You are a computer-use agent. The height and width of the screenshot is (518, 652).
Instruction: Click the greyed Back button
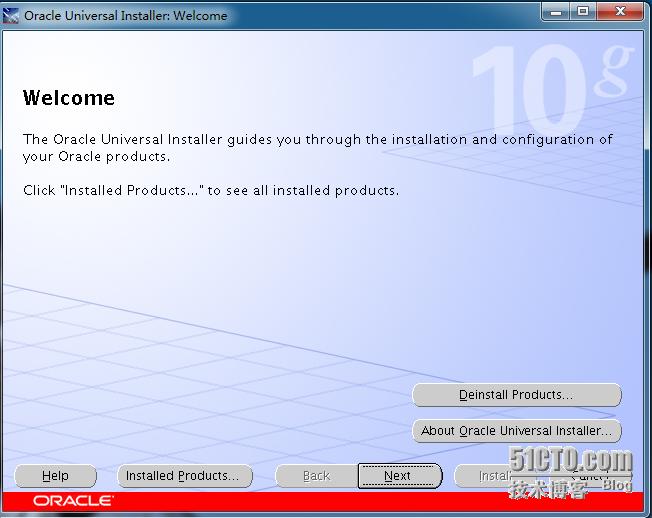pos(316,476)
